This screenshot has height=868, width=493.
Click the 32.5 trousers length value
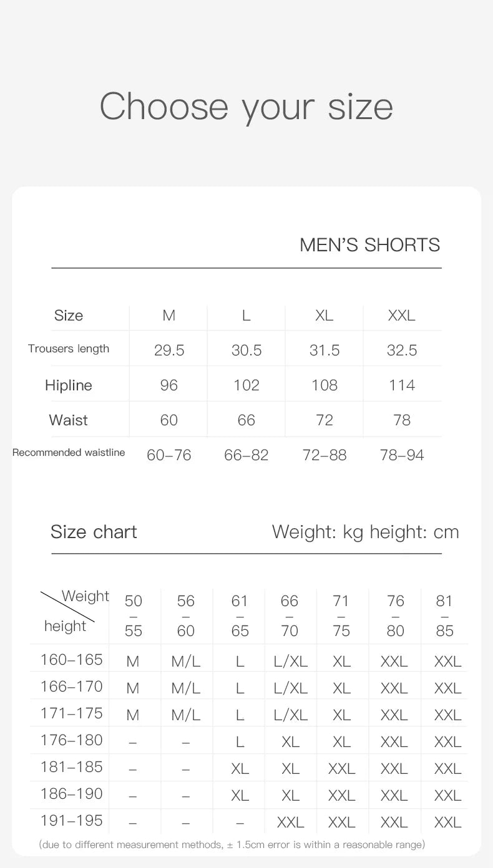(x=402, y=350)
